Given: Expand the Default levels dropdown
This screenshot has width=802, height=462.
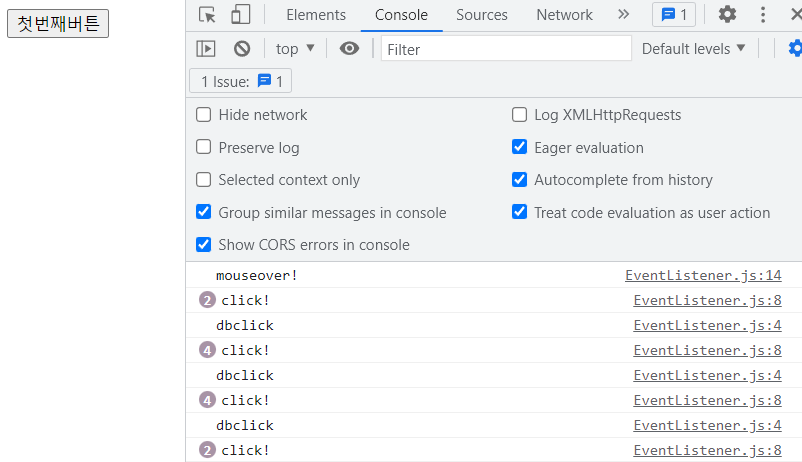Looking at the screenshot, I should (x=693, y=49).
